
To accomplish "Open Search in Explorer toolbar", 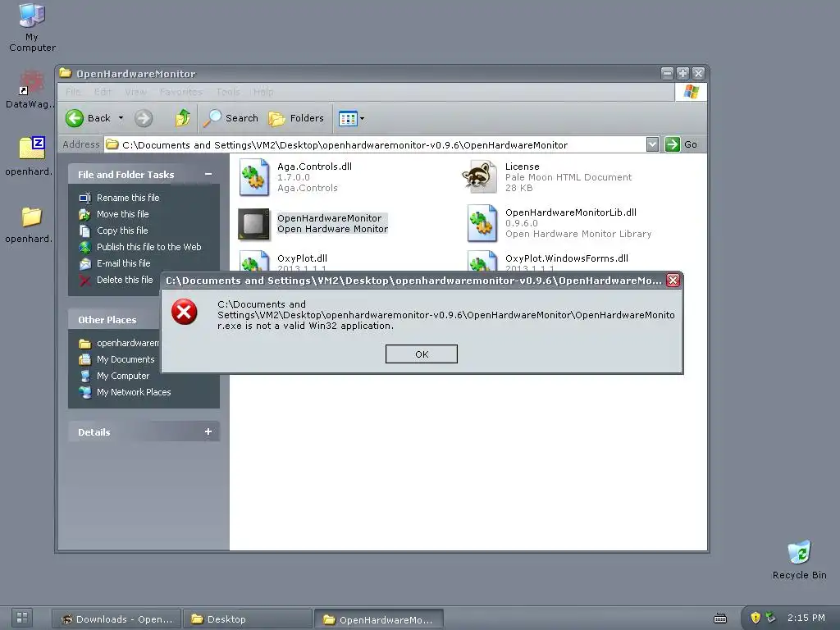I will [x=231, y=118].
